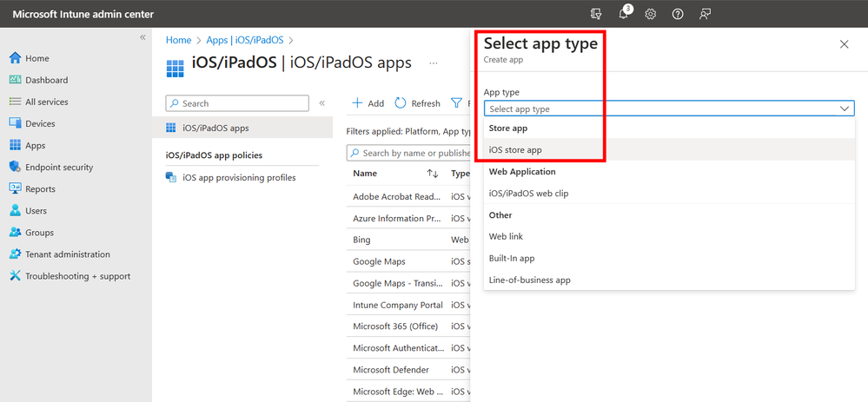This screenshot has height=402, width=868.
Task: Click the Users person icon
Action: (x=15, y=211)
